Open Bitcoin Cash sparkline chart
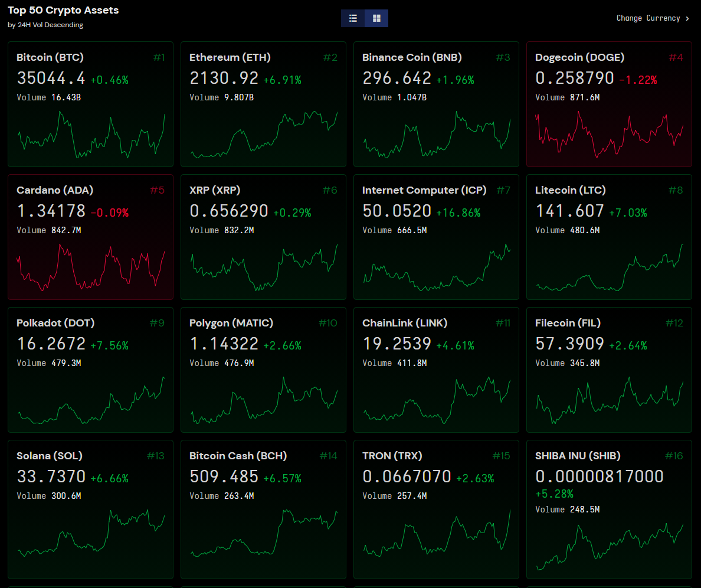Image resolution: width=701 pixels, height=588 pixels. [x=264, y=534]
